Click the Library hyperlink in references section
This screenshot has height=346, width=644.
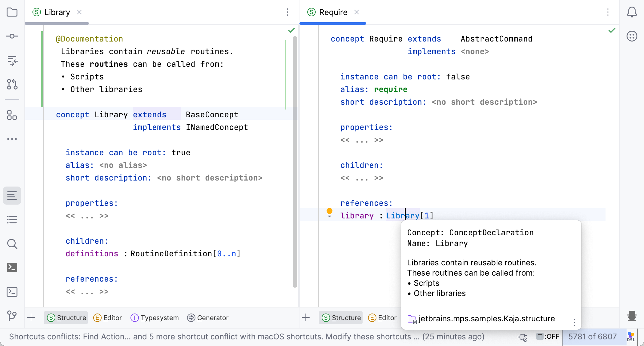point(402,216)
